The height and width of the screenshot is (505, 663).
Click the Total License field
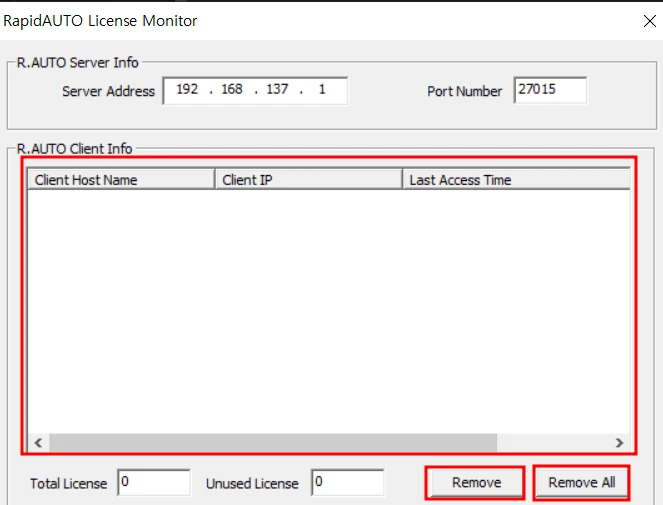tap(153, 483)
